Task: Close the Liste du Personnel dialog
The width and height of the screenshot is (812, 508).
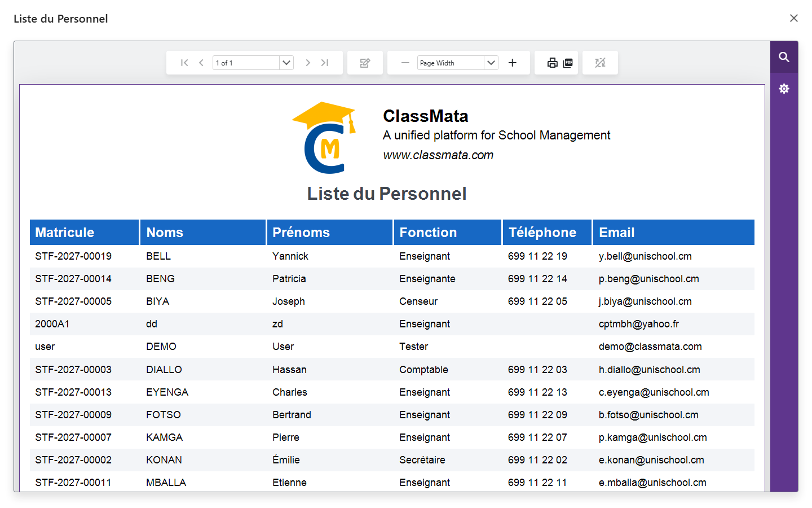Action: pyautogui.click(x=794, y=18)
